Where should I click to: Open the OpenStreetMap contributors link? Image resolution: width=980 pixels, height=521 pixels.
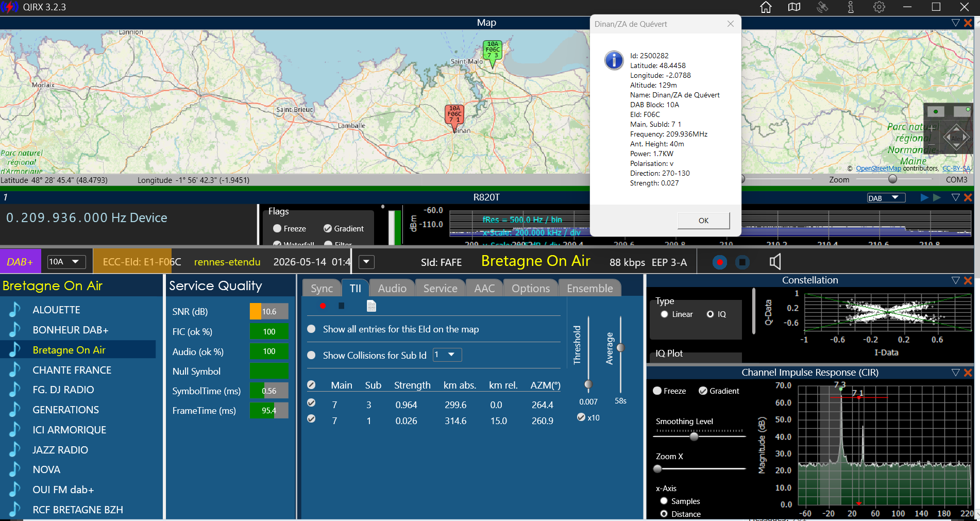coord(878,169)
